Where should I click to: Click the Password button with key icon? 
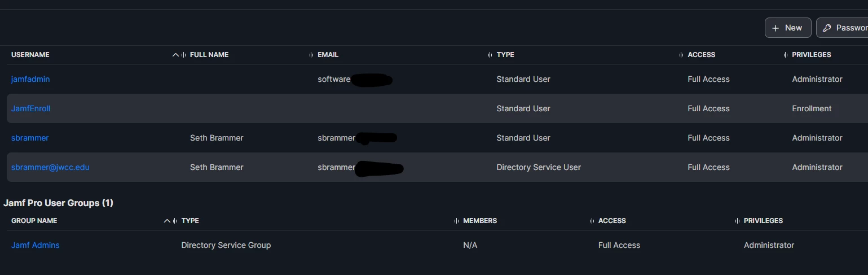pyautogui.click(x=842, y=28)
